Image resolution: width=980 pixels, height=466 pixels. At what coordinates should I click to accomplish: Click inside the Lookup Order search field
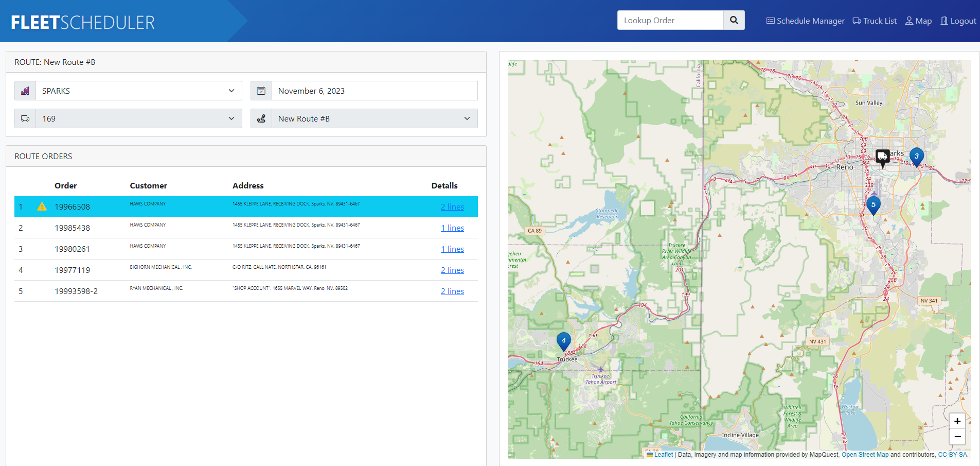pos(669,20)
